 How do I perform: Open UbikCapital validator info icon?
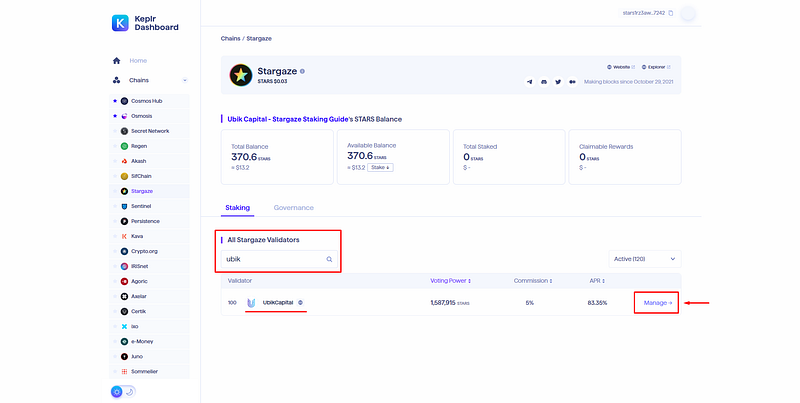click(301, 303)
